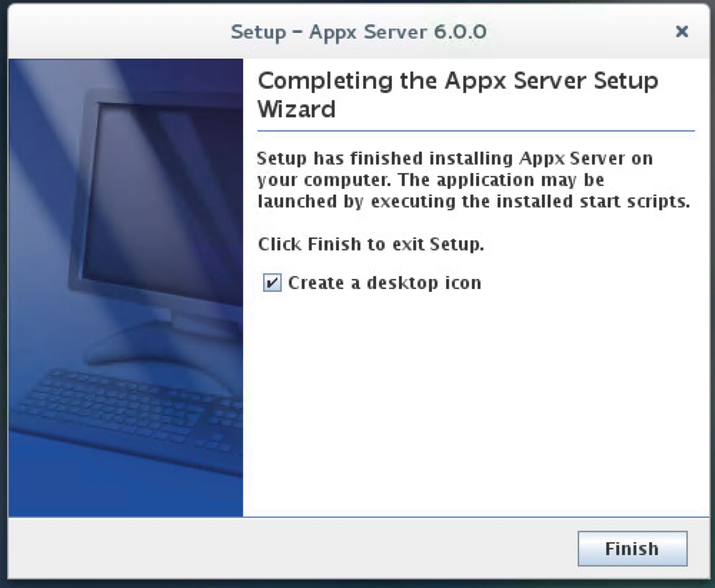Click the 'Click Finish to exit Setup.' text

click(371, 245)
